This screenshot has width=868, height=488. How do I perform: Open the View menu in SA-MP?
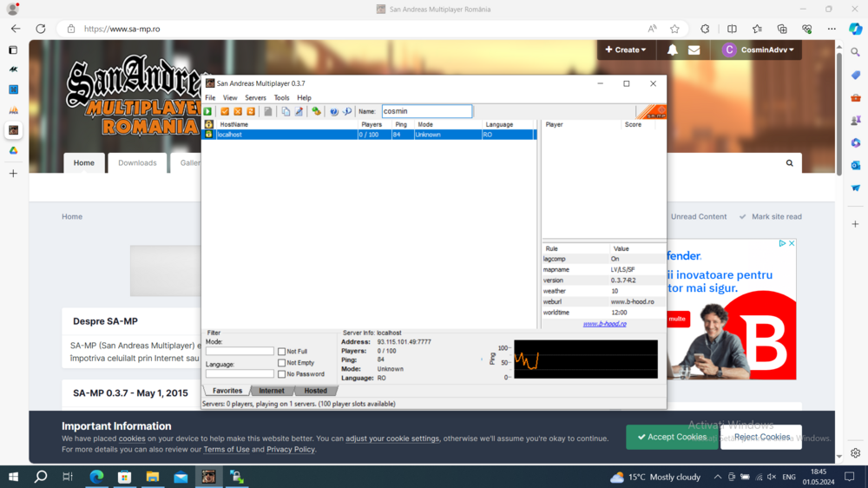[230, 97]
